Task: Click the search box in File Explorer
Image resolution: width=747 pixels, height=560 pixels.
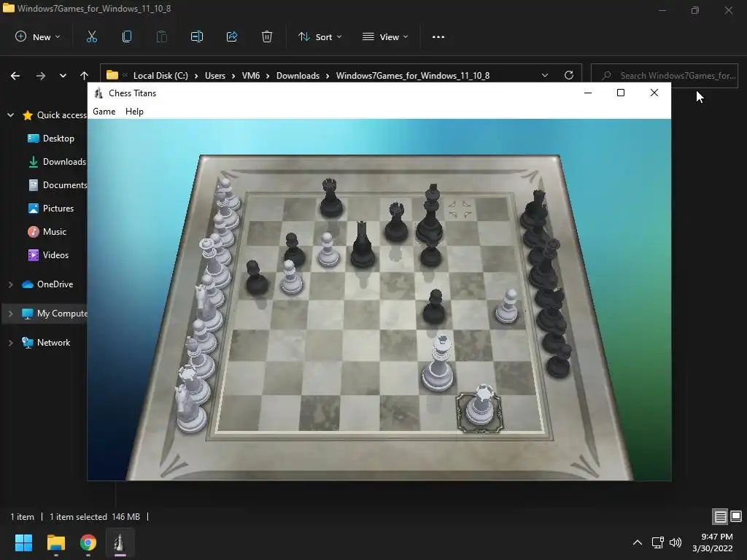Action: 664,76
